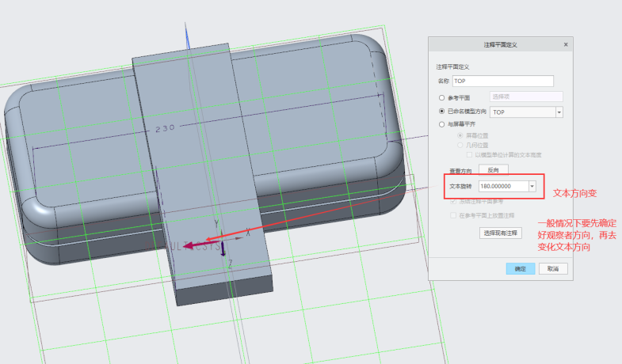This screenshot has height=364, width=622.
Task: Cancel the dialog with 取消 button
Action: click(553, 269)
